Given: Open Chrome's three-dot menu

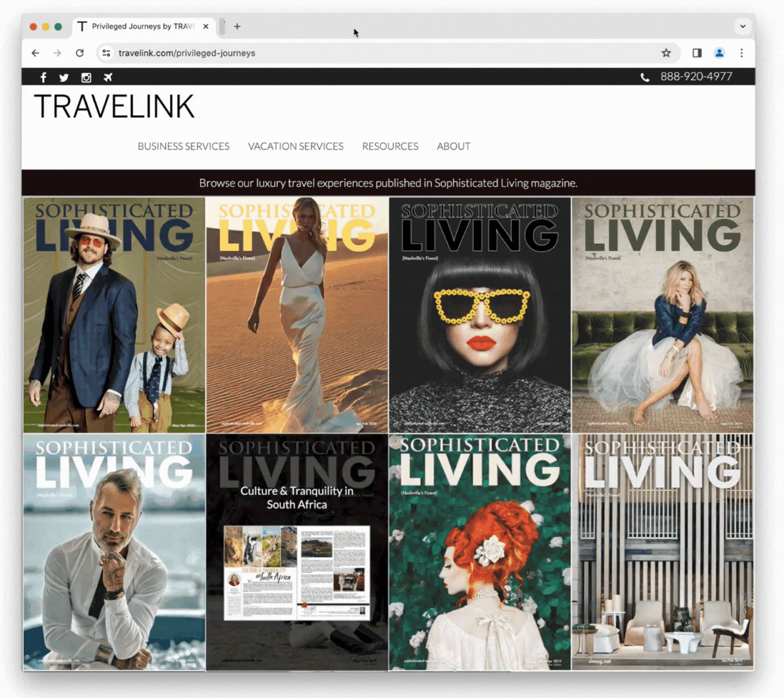Looking at the screenshot, I should click(741, 53).
